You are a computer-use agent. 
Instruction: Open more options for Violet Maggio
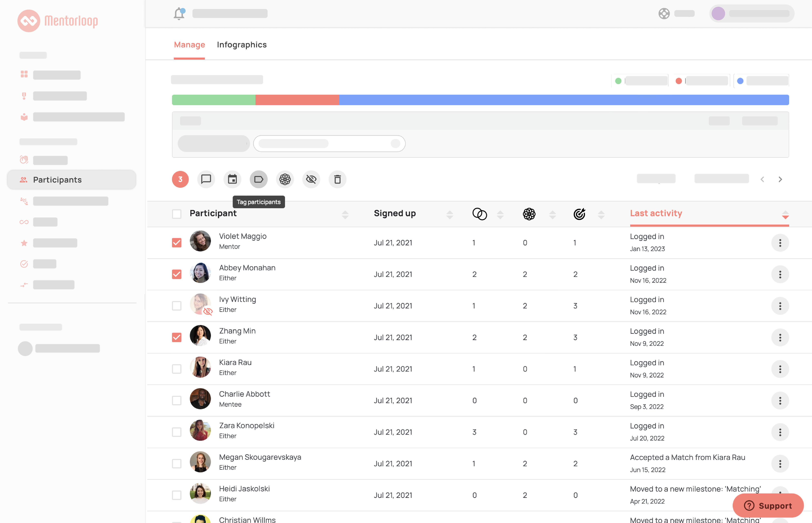click(780, 243)
